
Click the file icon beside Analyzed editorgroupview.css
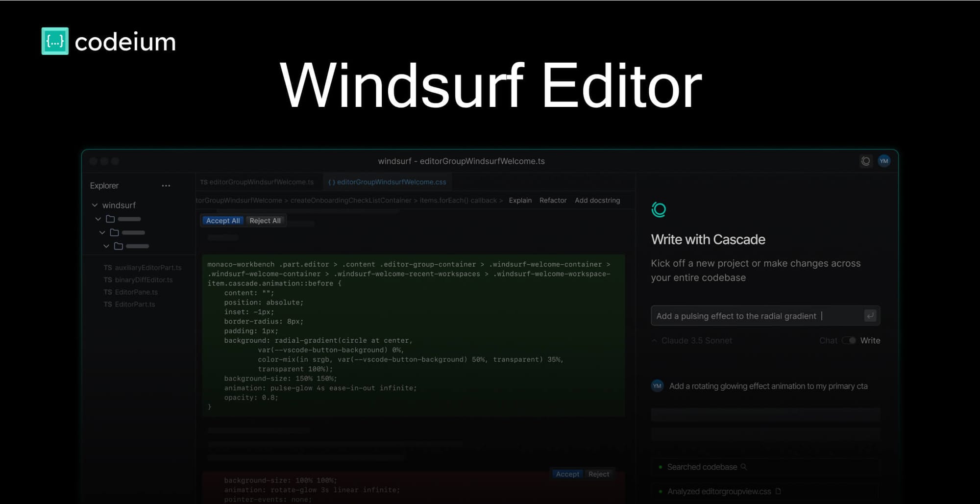(x=778, y=491)
